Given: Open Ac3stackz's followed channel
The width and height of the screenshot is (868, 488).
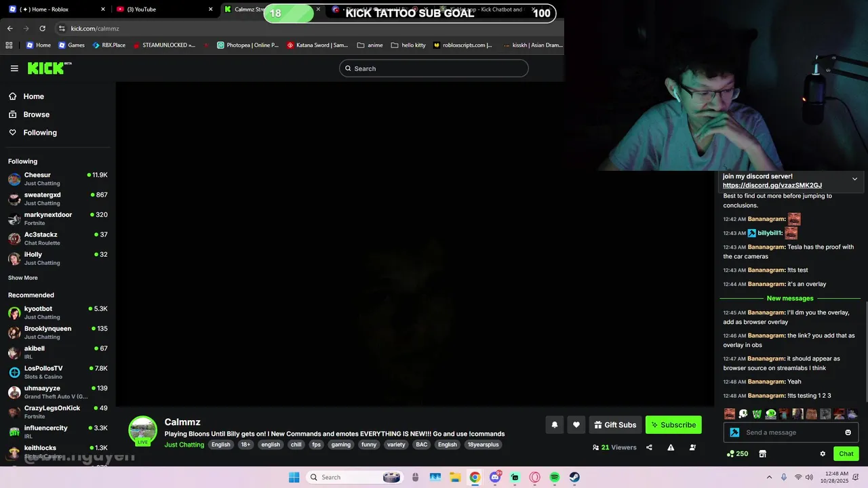Looking at the screenshot, I should tap(58, 239).
